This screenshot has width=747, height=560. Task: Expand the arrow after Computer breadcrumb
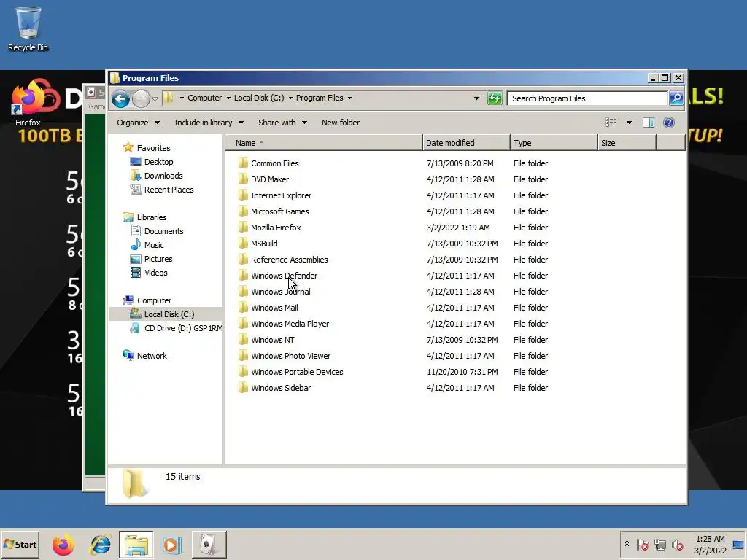pos(228,98)
